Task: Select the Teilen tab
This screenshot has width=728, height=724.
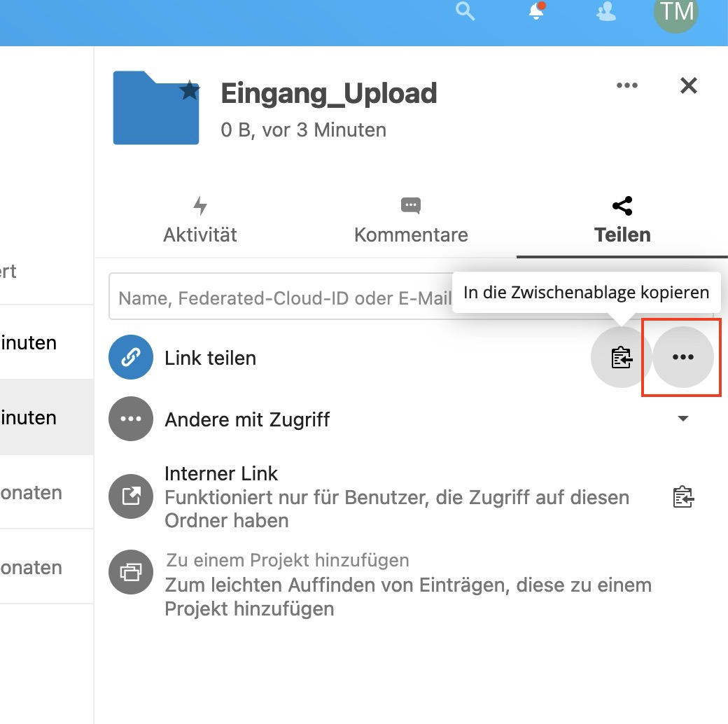Action: tap(622, 221)
